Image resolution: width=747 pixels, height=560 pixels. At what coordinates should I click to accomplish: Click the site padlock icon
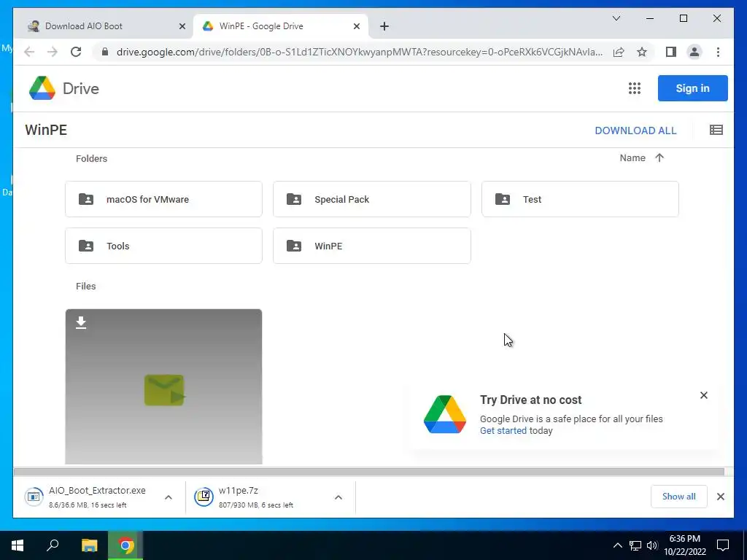[105, 52]
